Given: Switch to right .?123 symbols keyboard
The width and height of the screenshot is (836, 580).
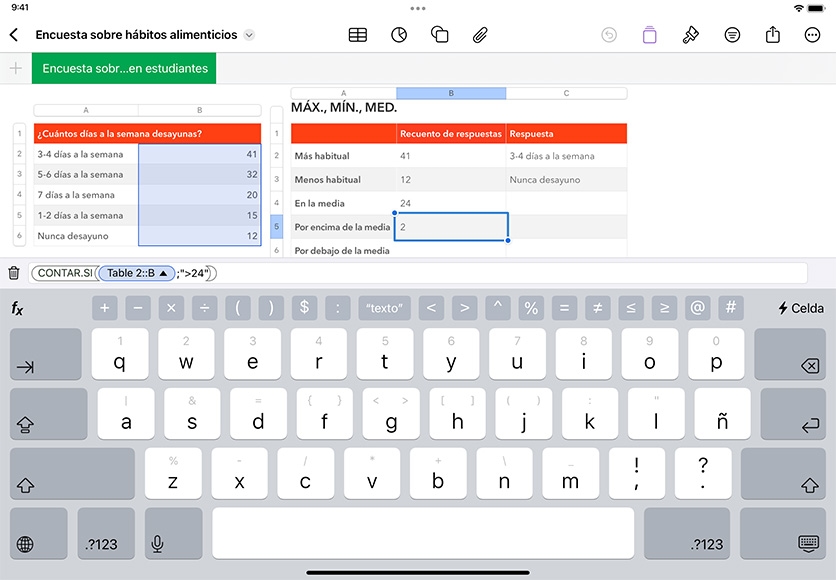Looking at the screenshot, I should tap(687, 533).
